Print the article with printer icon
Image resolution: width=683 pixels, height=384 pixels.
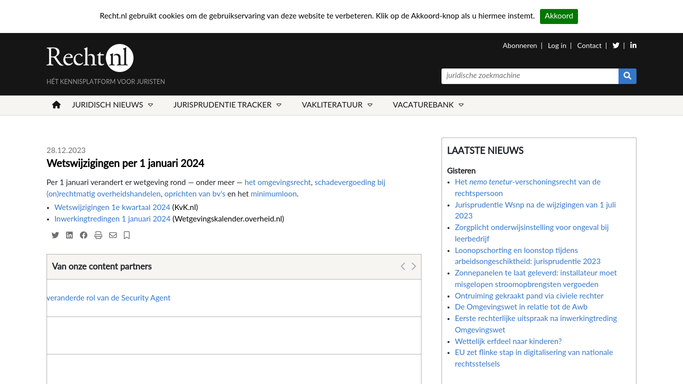[98, 235]
